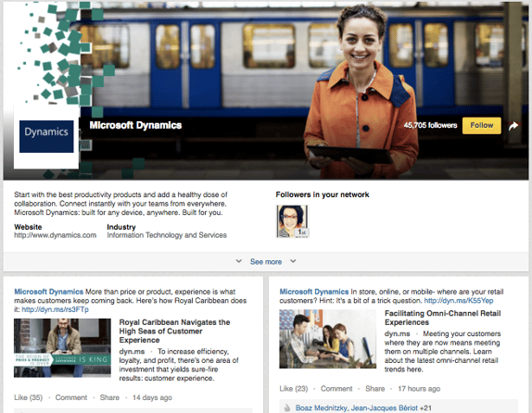The image size is (532, 413).
Task: Share the Royal Caribbean post
Action: click(x=109, y=397)
